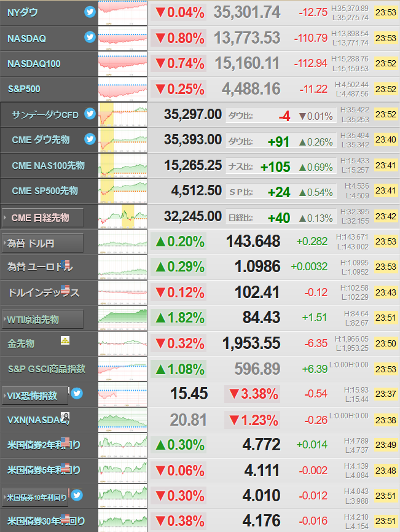The height and width of the screenshot is (532, 400).
Task: Click CME 日経先物 value 32,245.00
Action: pyautogui.click(x=193, y=216)
